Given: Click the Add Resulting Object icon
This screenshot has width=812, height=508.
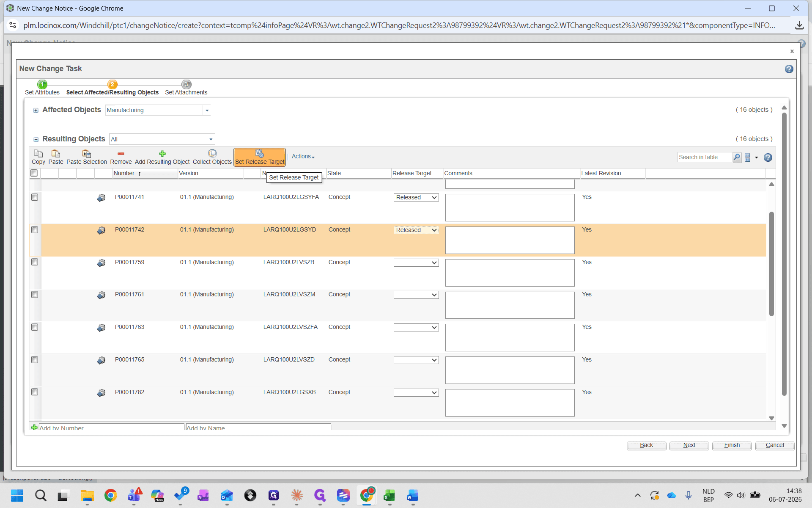Looking at the screenshot, I should 162,154.
